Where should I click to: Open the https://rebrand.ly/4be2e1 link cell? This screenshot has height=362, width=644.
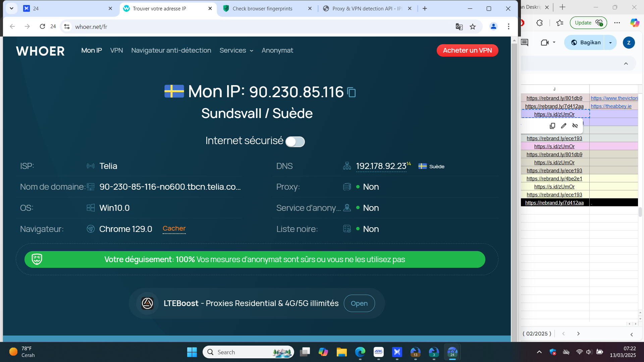click(554, 179)
